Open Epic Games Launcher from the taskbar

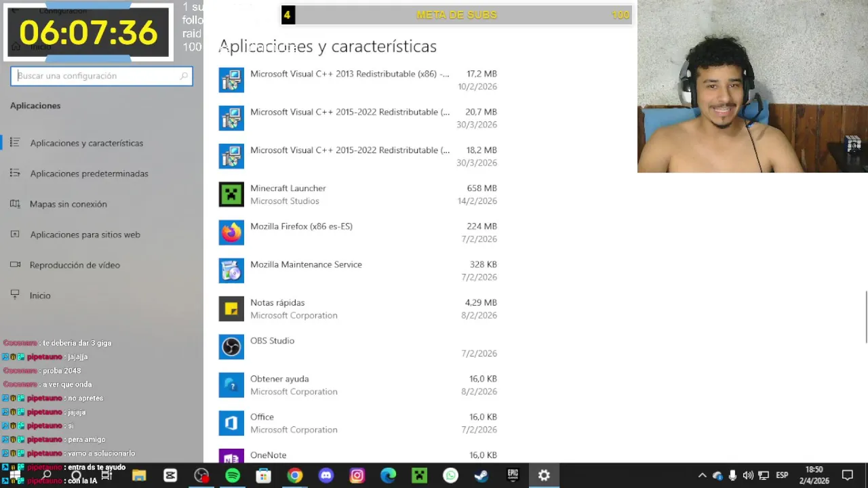pyautogui.click(x=513, y=476)
